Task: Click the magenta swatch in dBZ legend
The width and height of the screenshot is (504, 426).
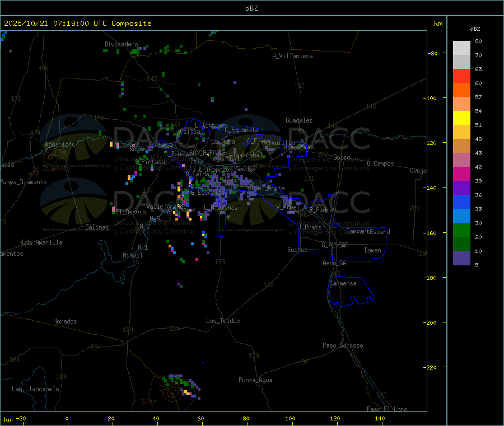Action: [x=461, y=174]
